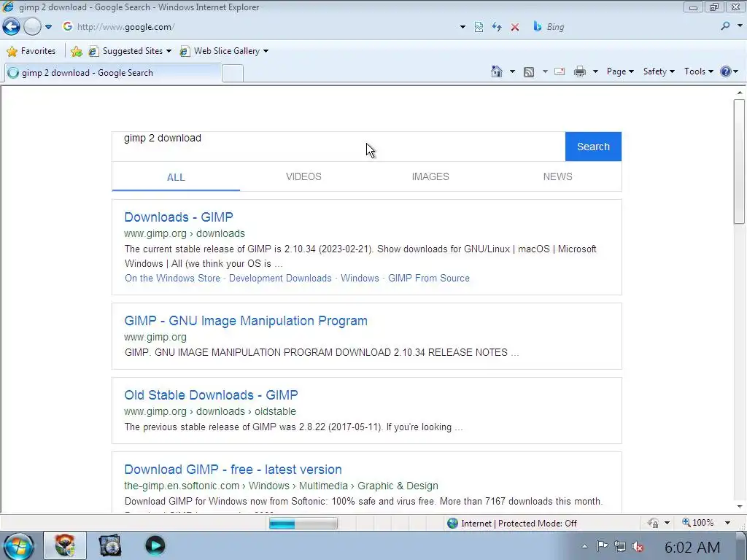Screen dimensions: 747x560
Task: Open the Downloads - GIMP result
Action: (179, 217)
